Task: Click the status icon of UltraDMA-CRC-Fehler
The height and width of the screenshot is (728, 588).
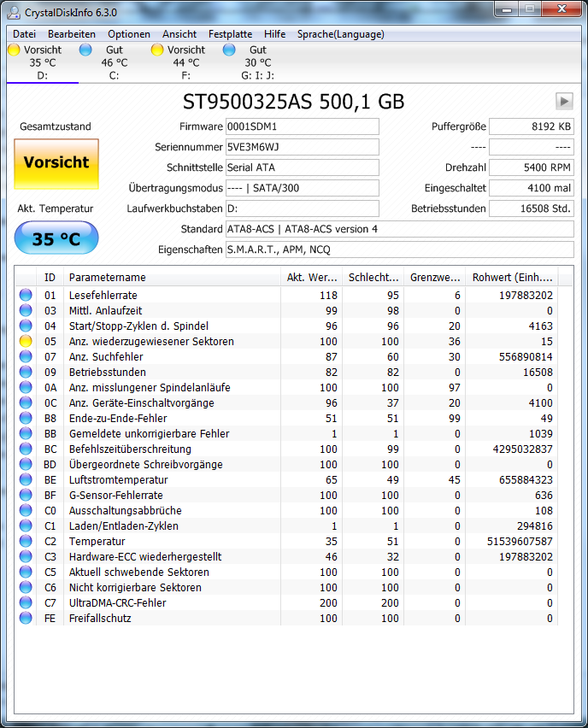Action: click(x=26, y=602)
